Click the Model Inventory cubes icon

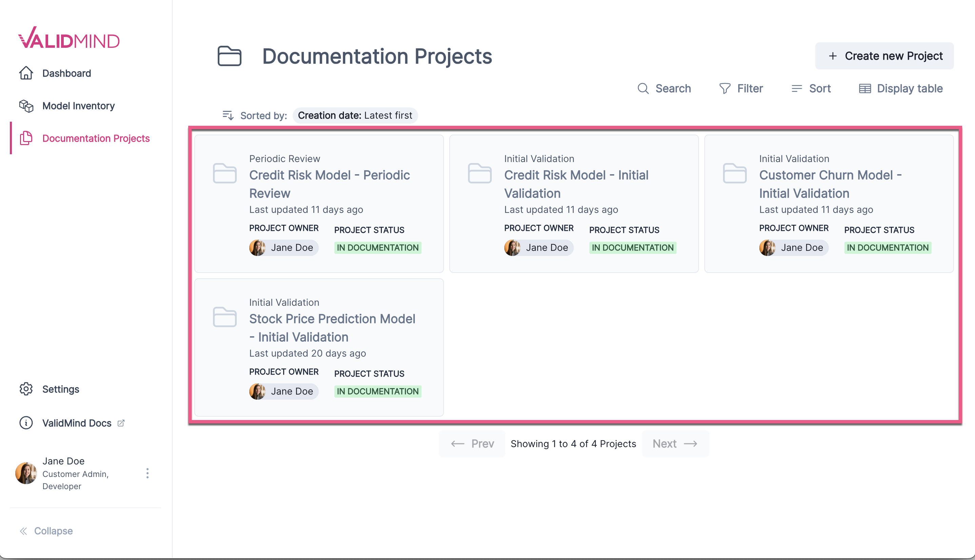pyautogui.click(x=26, y=106)
